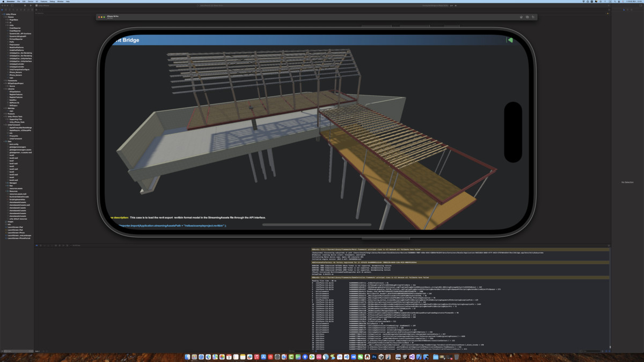Expand the PluginBase group
644x362 pixels.
point(6,20)
